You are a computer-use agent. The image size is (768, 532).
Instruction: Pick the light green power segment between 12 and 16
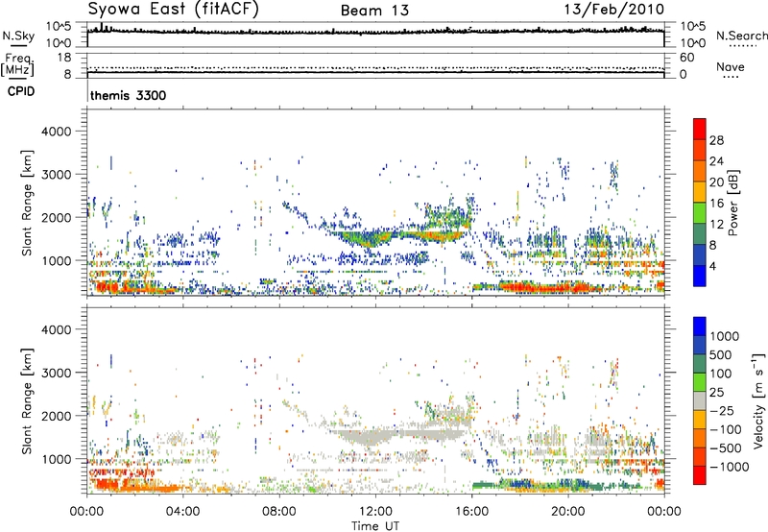point(700,212)
